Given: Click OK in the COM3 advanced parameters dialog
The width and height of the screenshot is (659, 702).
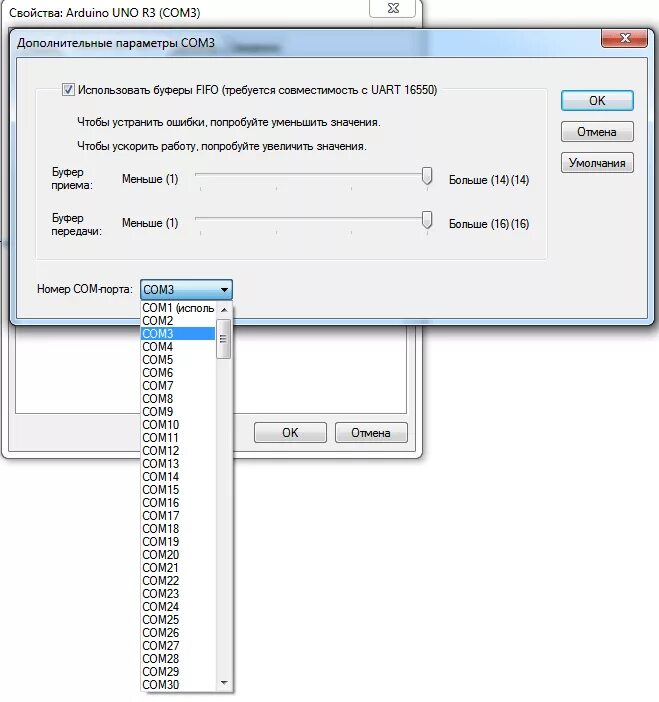Looking at the screenshot, I should tap(597, 101).
